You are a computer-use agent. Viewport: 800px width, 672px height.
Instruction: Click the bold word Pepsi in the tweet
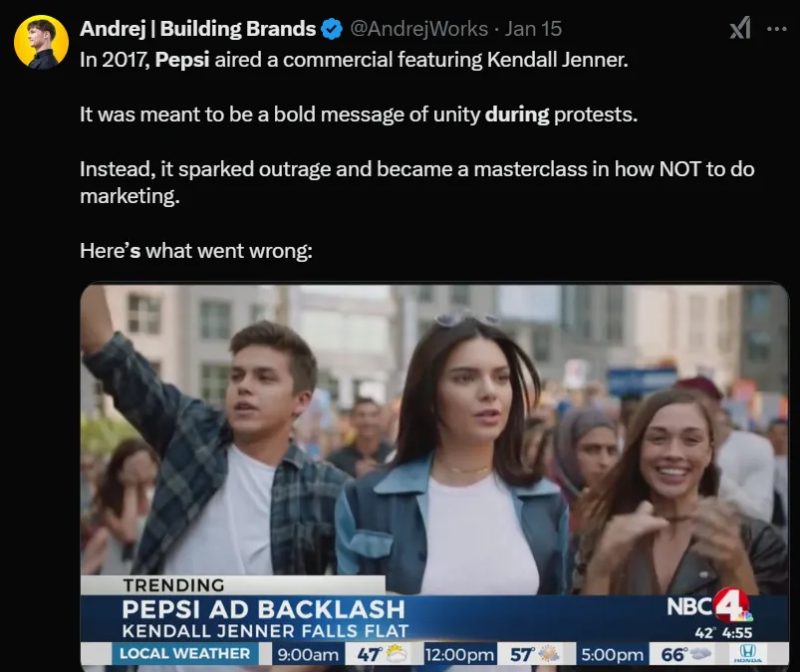coord(180,59)
